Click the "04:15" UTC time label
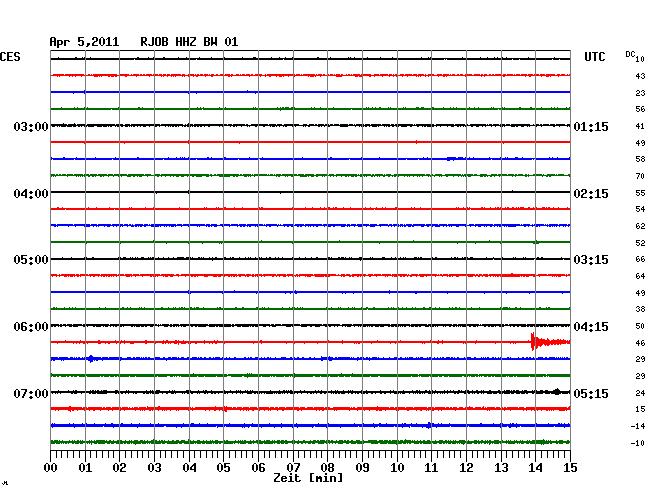Screen dimensions: 650x494 click(591, 327)
